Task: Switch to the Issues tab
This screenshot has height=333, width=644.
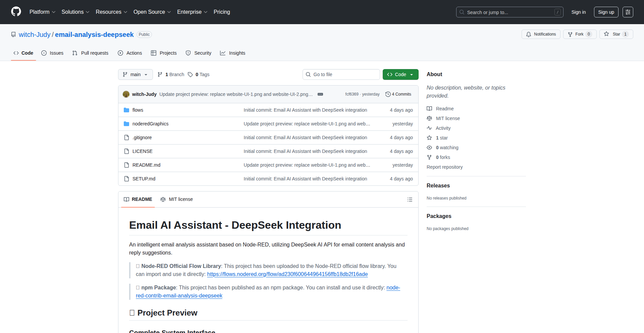Action: click(x=52, y=53)
